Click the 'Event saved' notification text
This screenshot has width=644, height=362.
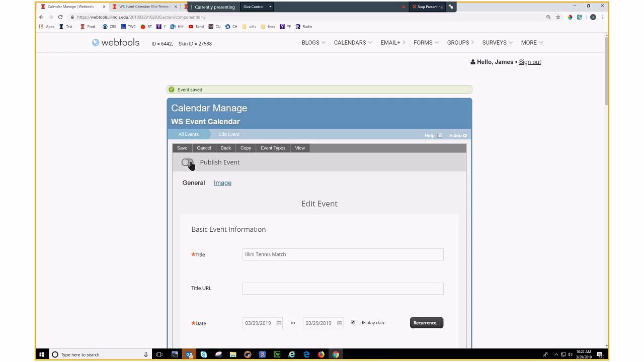190,89
